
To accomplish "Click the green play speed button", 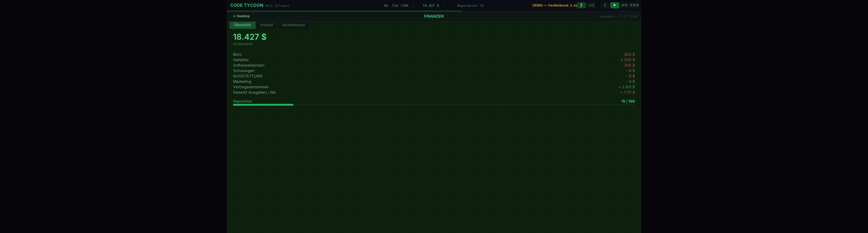I will 614,5.
